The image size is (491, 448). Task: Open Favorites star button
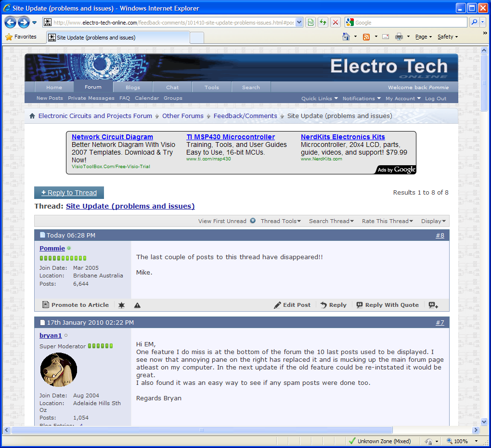tap(21, 37)
